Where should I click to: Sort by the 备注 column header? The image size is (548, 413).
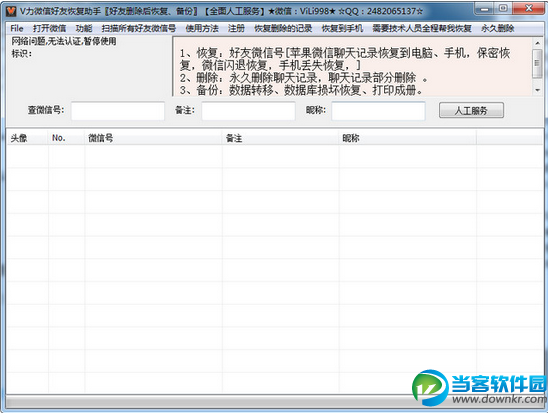coord(281,138)
